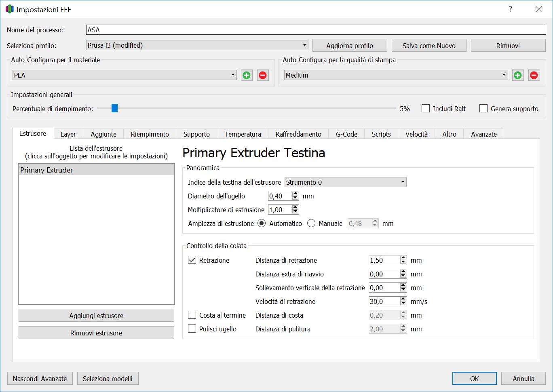Remove the Medium quality preset (red minus)
The width and height of the screenshot is (553, 392).
pyautogui.click(x=534, y=75)
